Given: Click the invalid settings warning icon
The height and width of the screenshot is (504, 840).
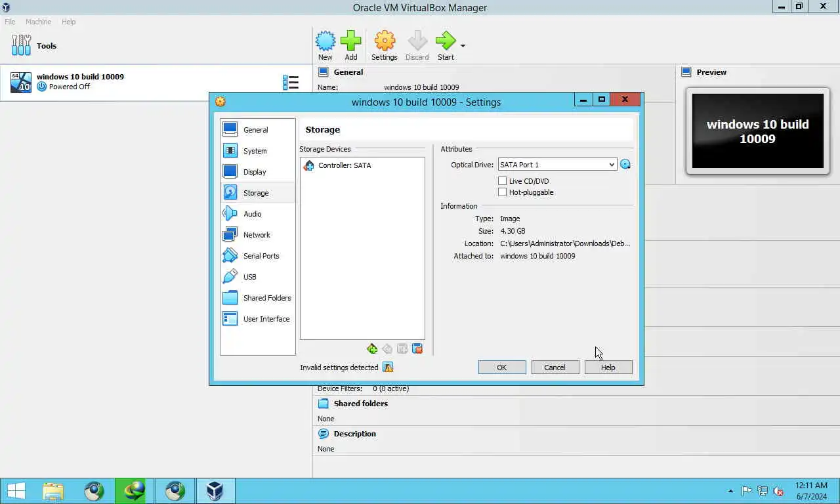Looking at the screenshot, I should tap(388, 367).
